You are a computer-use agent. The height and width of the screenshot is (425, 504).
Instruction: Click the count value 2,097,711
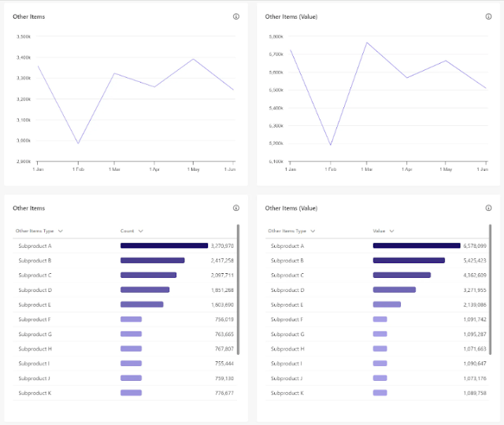[222, 275]
